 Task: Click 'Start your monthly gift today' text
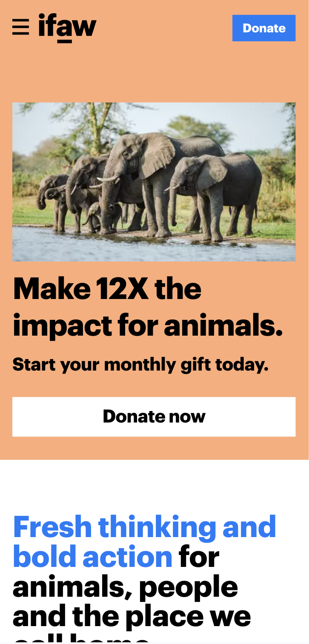click(x=140, y=365)
